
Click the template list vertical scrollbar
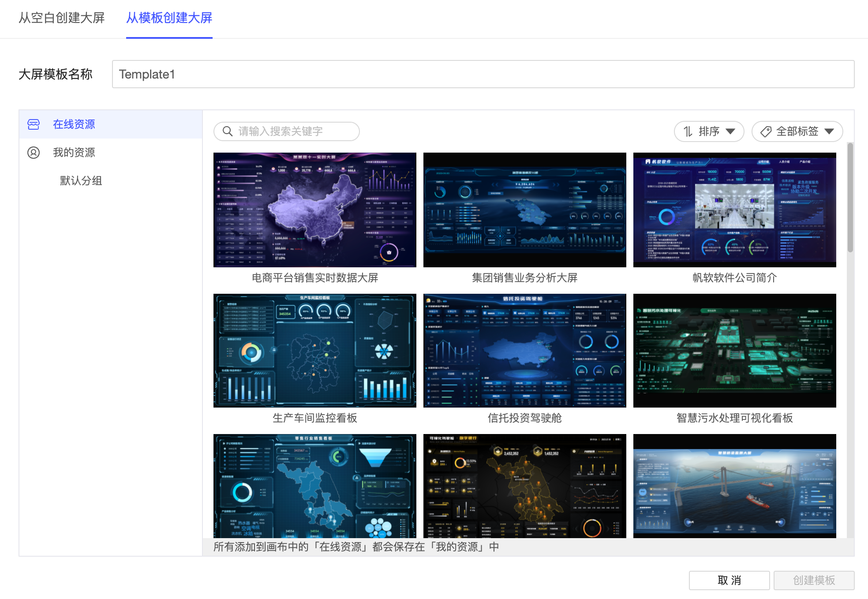[850, 198]
